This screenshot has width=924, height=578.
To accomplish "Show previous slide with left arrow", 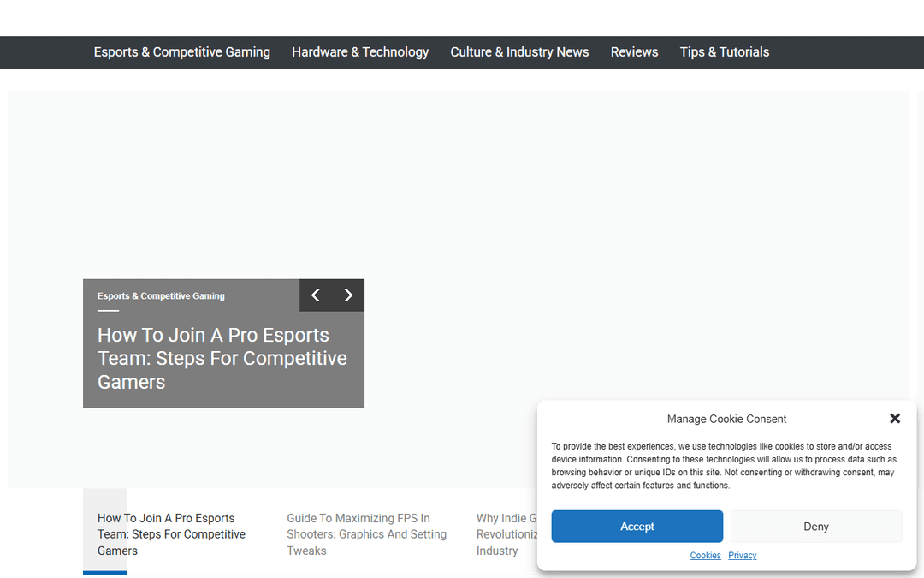I will tap(316, 295).
